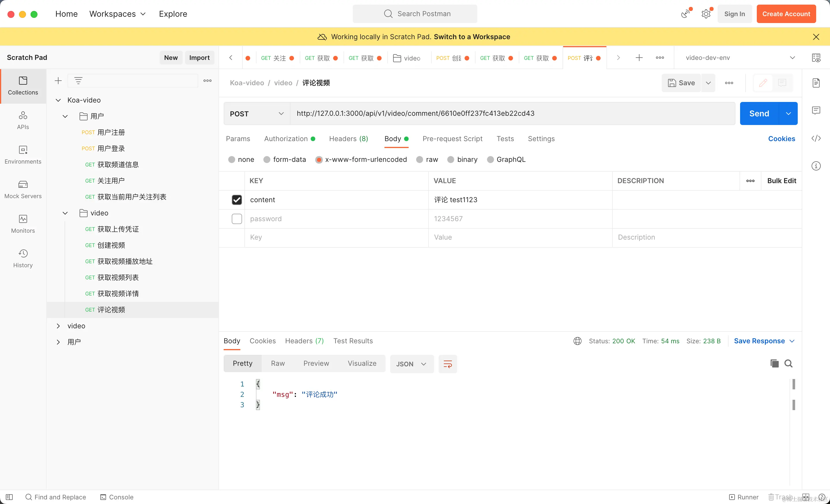Viewport: 830px width, 504px height.
Task: Copy response body with copy icon
Action: (774, 363)
